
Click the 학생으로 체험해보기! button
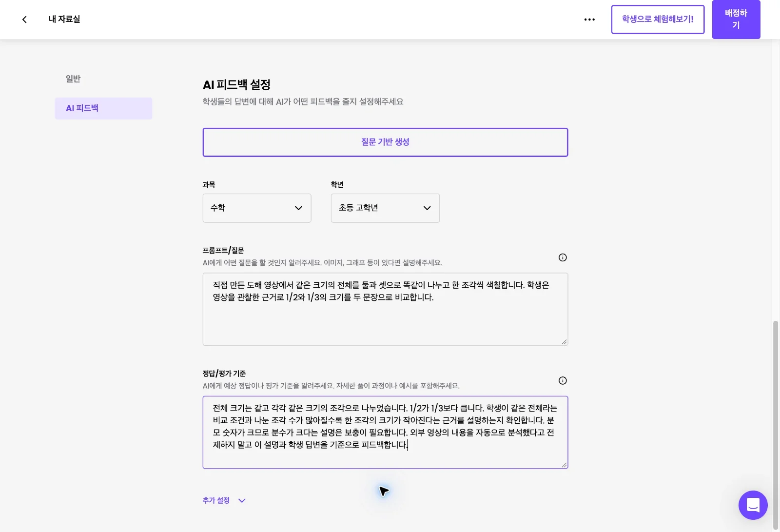click(658, 20)
